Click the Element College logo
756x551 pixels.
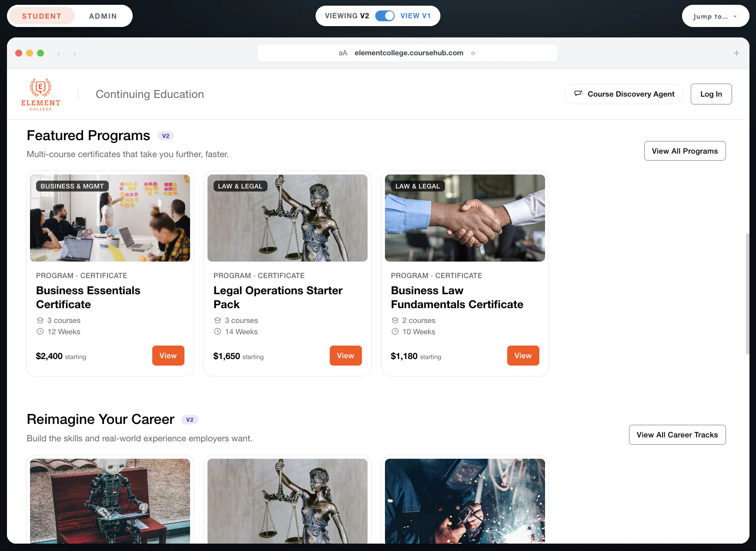coord(40,94)
